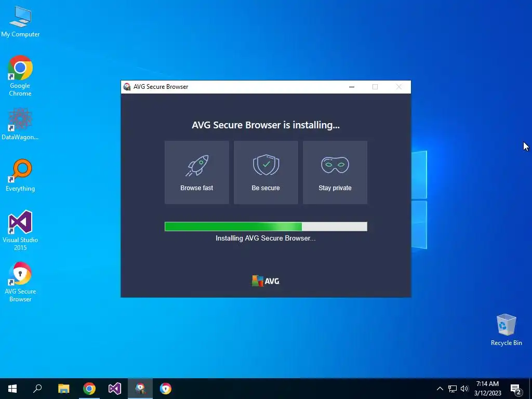The width and height of the screenshot is (532, 399).
Task: Open network status tray icon
Action: (453, 389)
